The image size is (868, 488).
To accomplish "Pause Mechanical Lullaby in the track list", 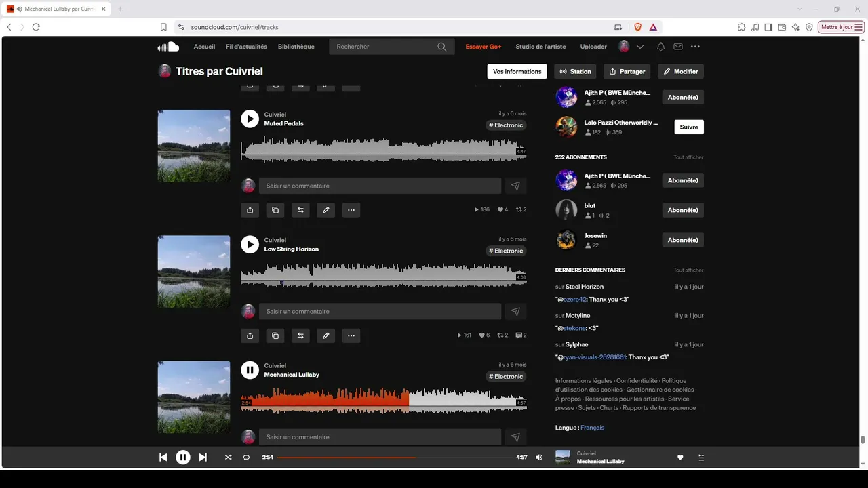I will point(250,370).
